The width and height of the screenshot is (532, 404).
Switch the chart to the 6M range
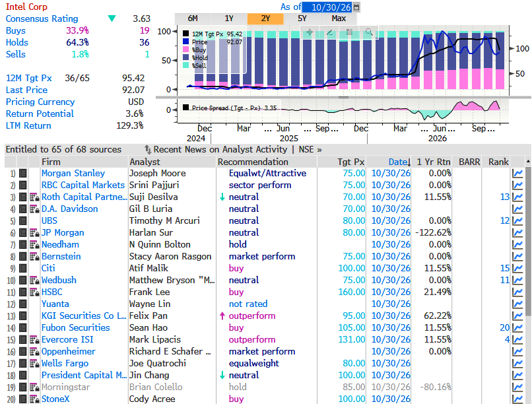click(x=193, y=18)
